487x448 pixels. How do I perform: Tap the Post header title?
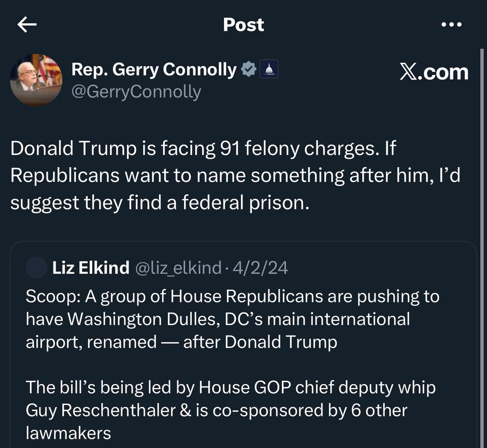point(243,25)
